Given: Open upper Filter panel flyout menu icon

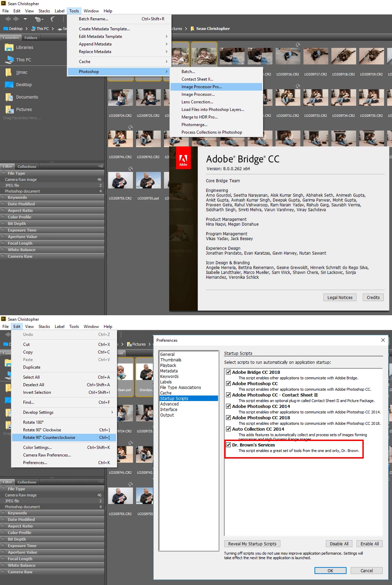Looking at the screenshot, I should 101,166.
